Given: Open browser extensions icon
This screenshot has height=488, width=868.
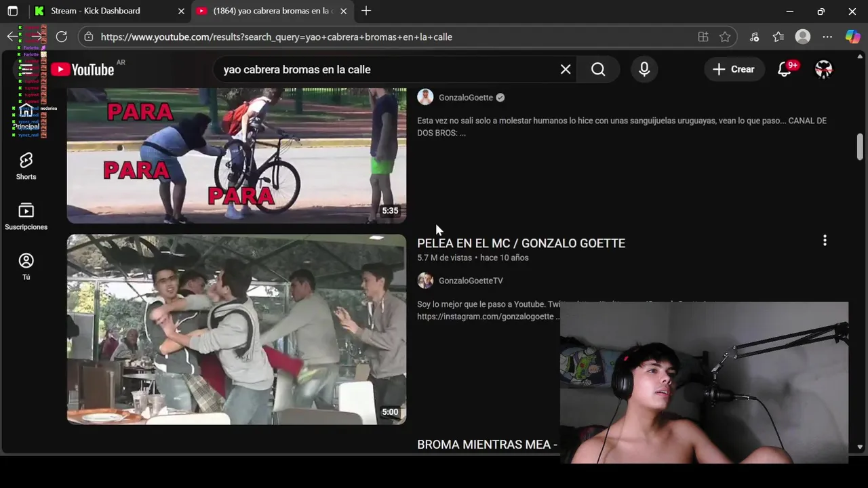Looking at the screenshot, I should pyautogui.click(x=754, y=37).
